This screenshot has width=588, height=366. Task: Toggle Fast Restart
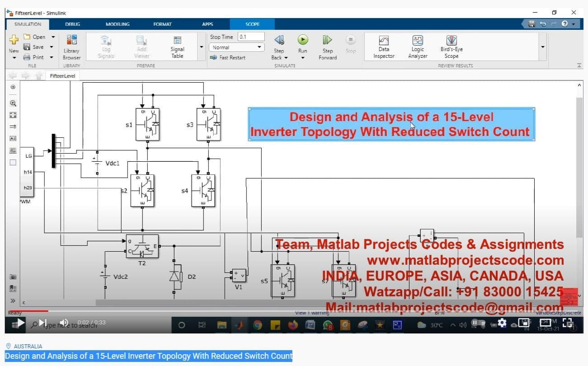pyautogui.click(x=228, y=57)
